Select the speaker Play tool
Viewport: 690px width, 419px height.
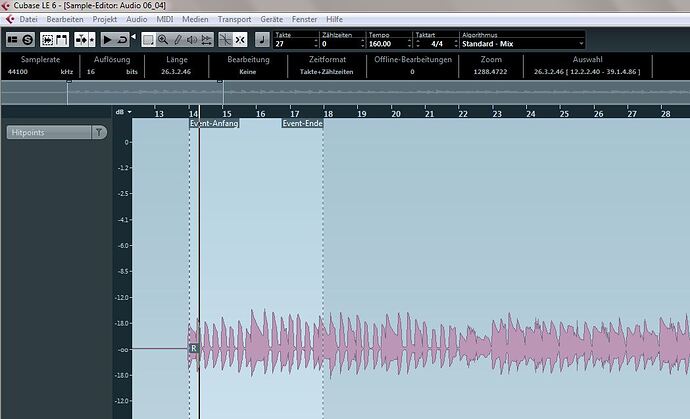point(192,40)
